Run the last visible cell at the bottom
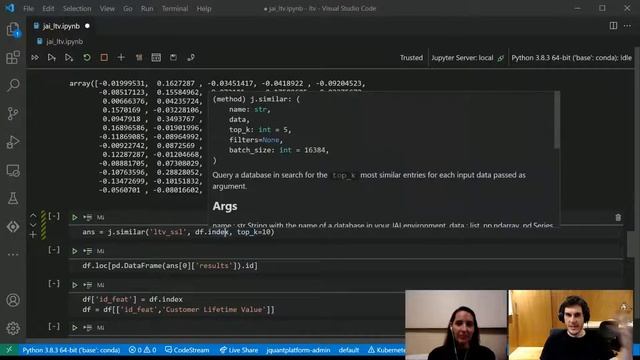 74,327
